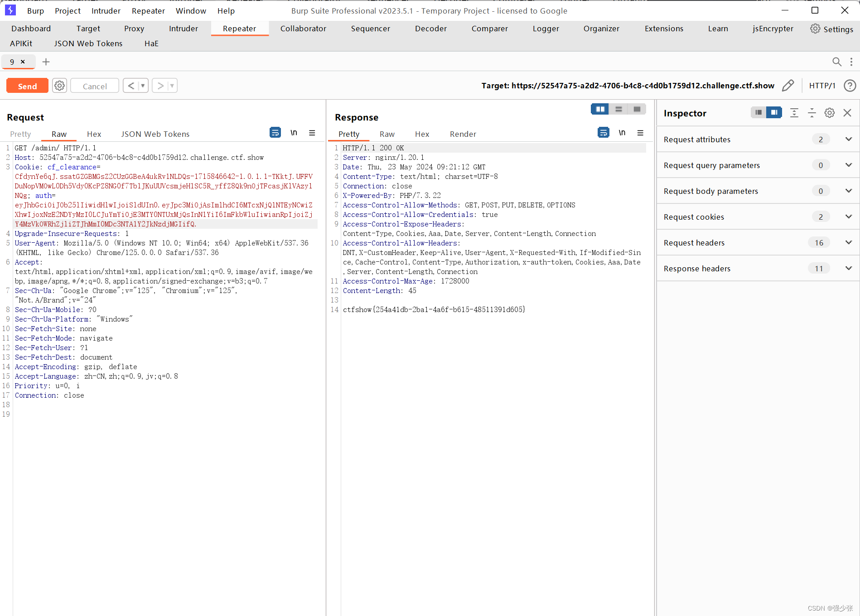Switch Request view to Pretty
860x616 pixels.
tap(20, 134)
